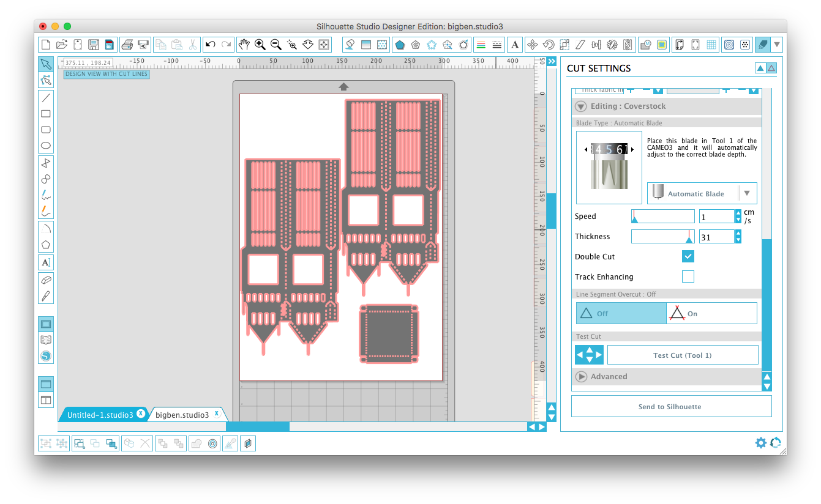821x504 pixels.
Task: Open the Gradient Fill panel
Action: [366, 45]
